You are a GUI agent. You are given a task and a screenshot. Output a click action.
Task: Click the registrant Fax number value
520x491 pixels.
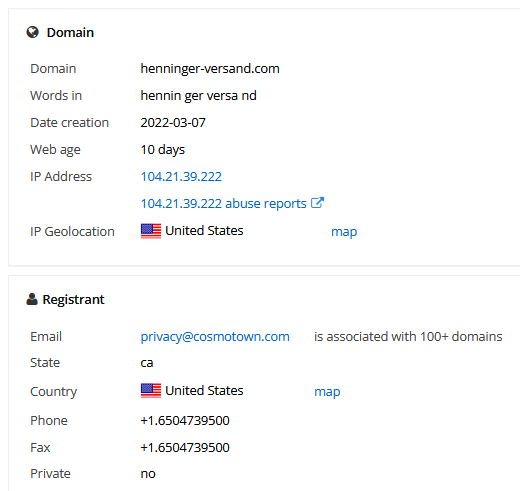[185, 448]
